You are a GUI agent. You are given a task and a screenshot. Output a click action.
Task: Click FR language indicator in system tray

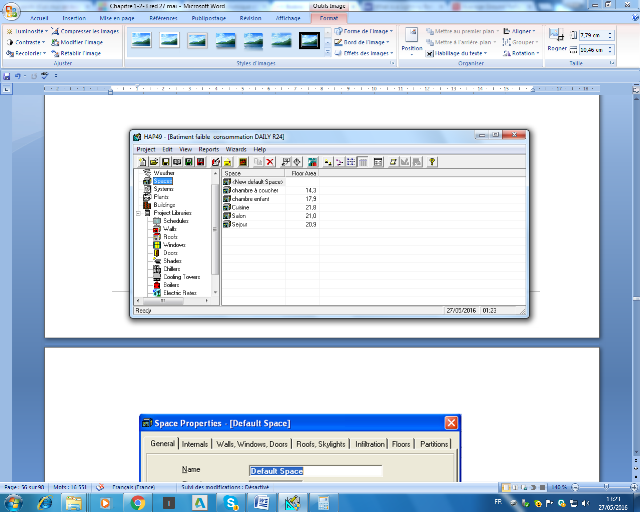click(498, 502)
